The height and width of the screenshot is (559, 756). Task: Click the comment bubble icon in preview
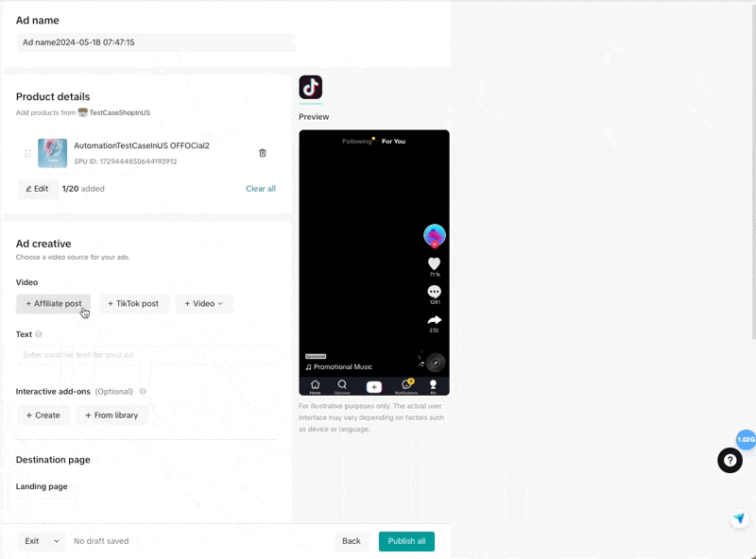pos(434,292)
